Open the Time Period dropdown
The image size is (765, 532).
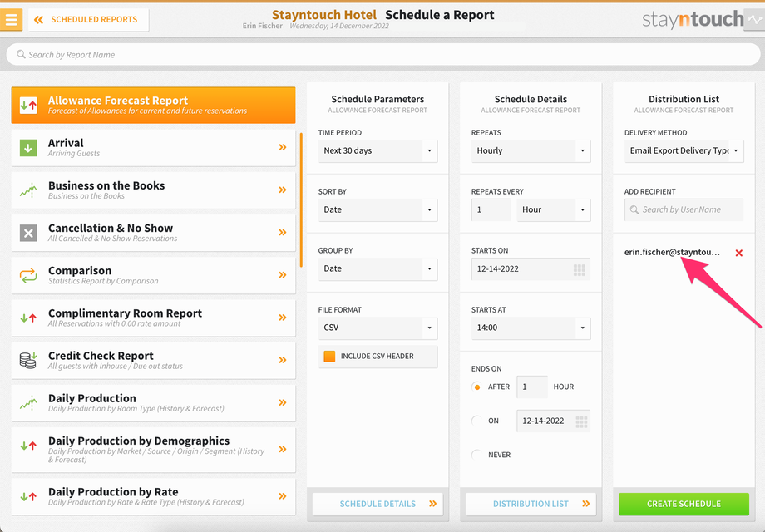tap(378, 150)
